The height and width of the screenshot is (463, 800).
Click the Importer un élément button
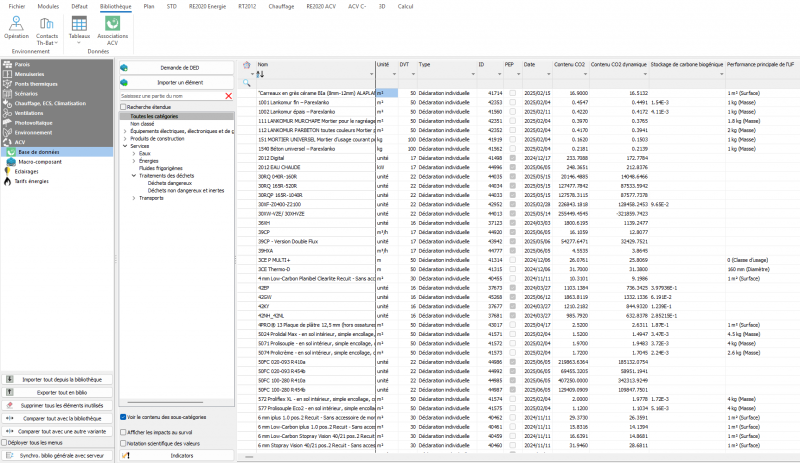tap(177, 82)
